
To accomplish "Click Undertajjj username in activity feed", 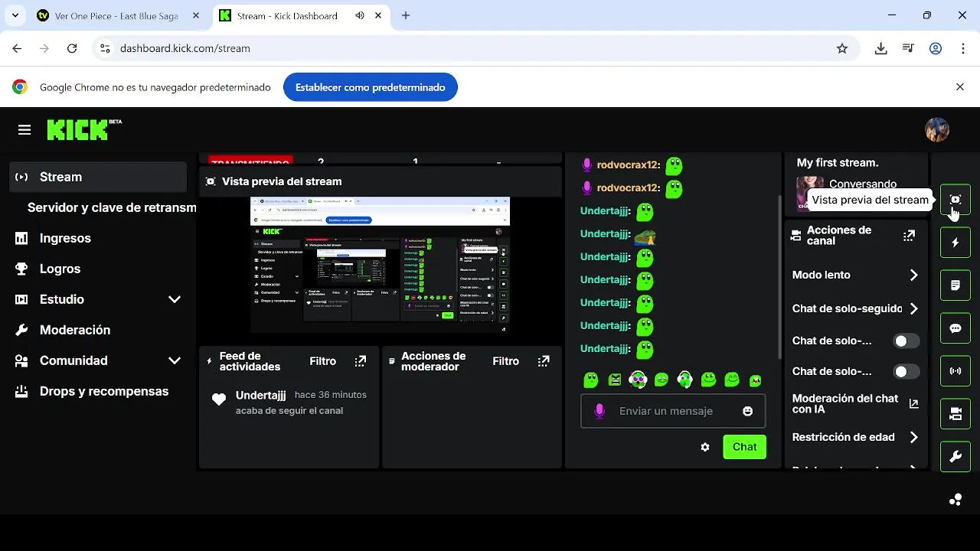I will coord(261,395).
